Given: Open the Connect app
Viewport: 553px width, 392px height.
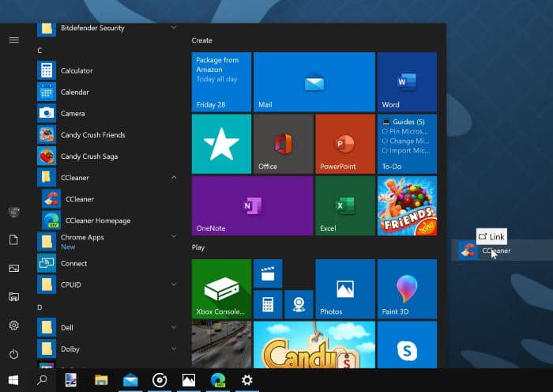Looking at the screenshot, I should tap(107, 263).
